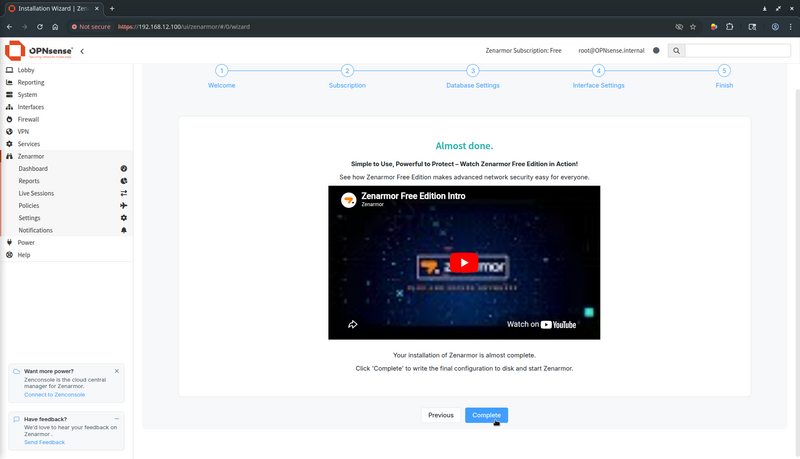Click the Previous button
The image size is (800, 459).
pyautogui.click(x=441, y=415)
